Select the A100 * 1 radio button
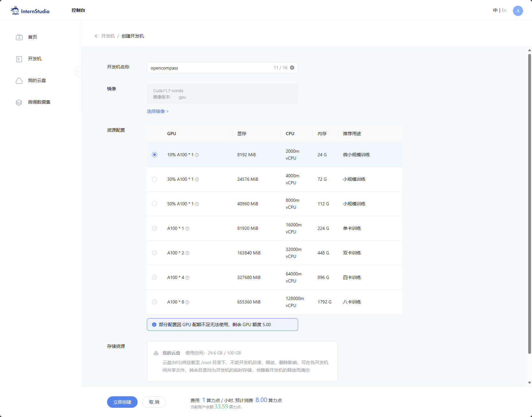The height and width of the screenshot is (417, 532). pos(155,228)
